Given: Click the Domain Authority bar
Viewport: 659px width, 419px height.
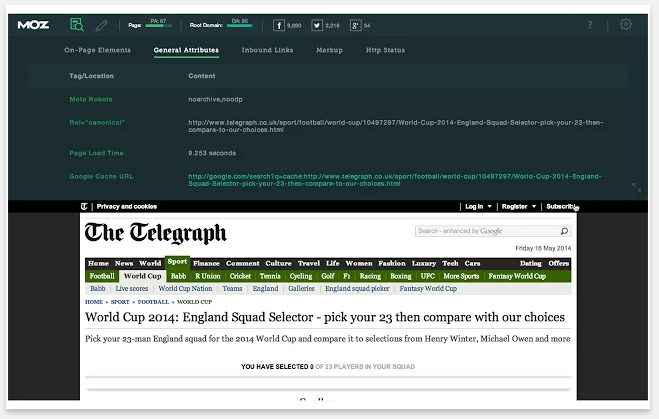Looking at the screenshot, I should [240, 26].
